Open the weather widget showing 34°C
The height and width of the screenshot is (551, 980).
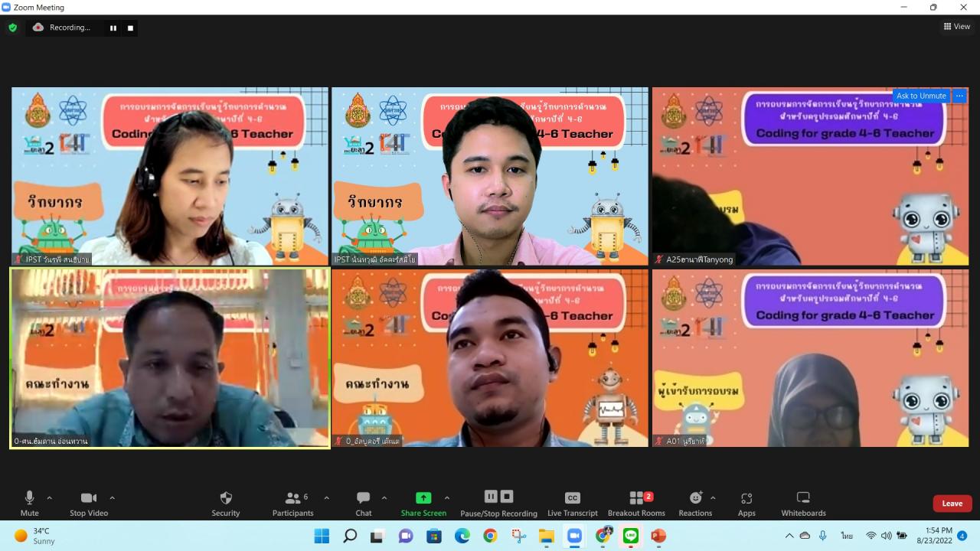(35, 536)
